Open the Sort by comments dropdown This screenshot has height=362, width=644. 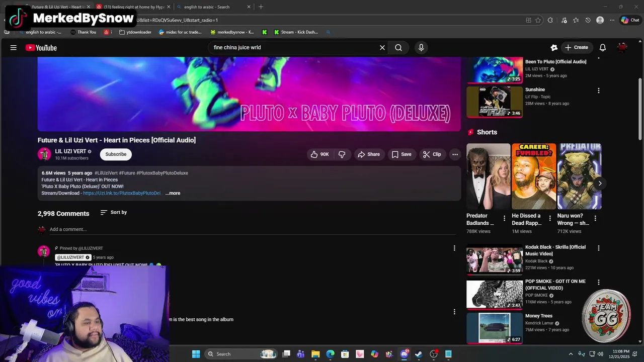point(114,212)
